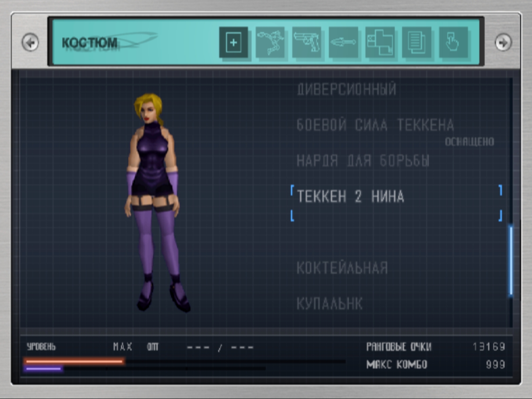
Task: Click the КОСТЮМ header title
Action: [89, 42]
